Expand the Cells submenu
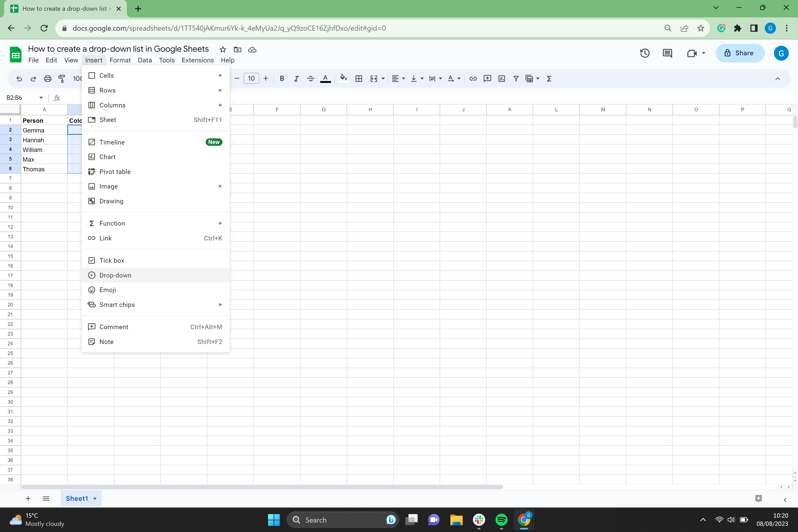798x532 pixels. (156, 75)
